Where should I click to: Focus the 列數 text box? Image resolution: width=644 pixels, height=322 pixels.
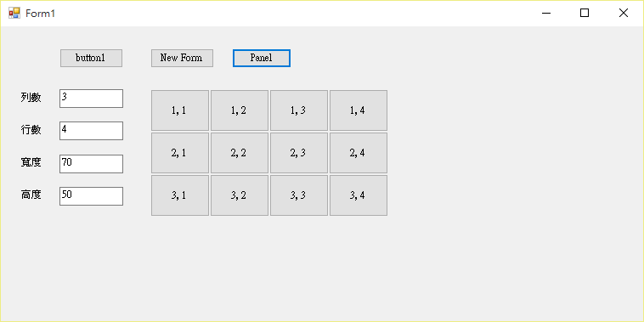(91, 99)
